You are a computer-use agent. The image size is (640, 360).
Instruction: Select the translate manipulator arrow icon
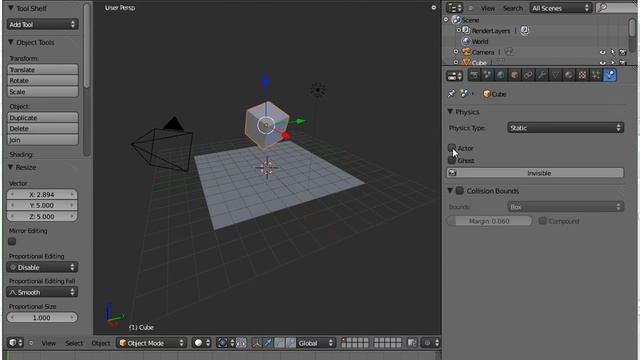click(x=268, y=343)
